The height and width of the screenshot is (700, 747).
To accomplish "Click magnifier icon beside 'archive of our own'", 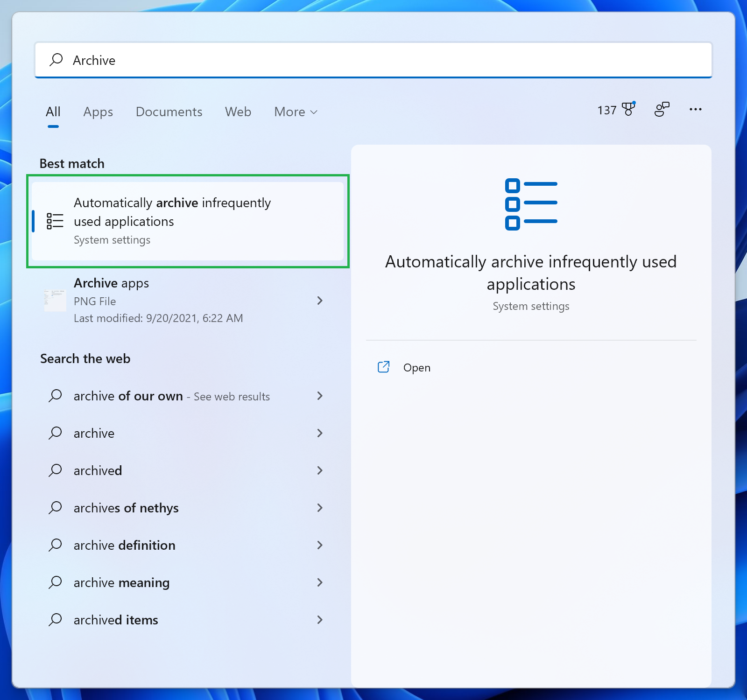I will pos(55,396).
